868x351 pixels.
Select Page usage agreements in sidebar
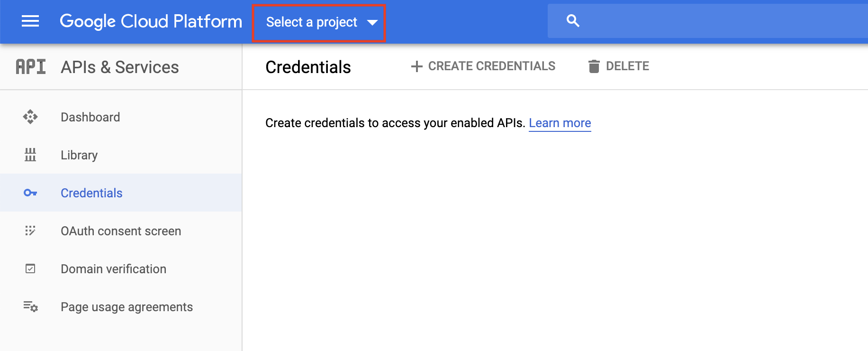127,307
